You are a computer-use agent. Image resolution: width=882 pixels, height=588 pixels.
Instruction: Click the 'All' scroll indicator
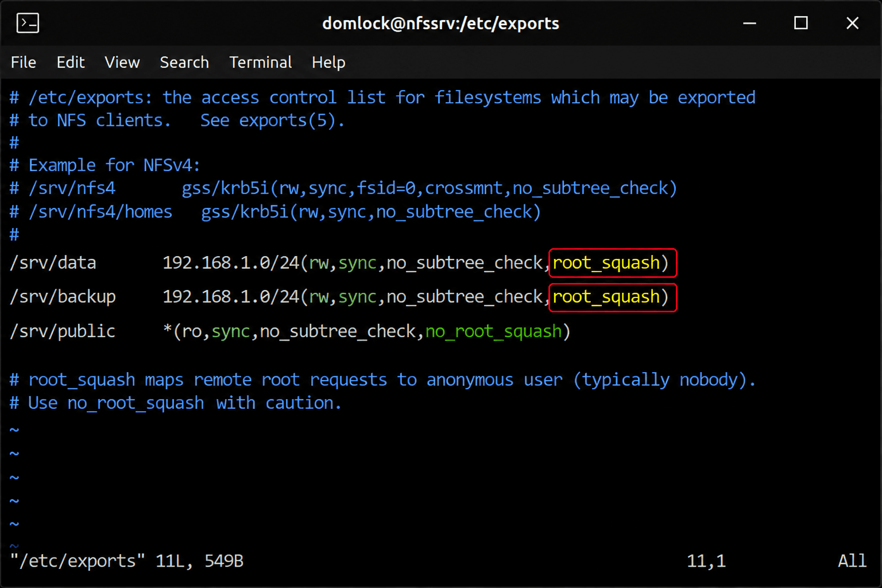click(852, 561)
